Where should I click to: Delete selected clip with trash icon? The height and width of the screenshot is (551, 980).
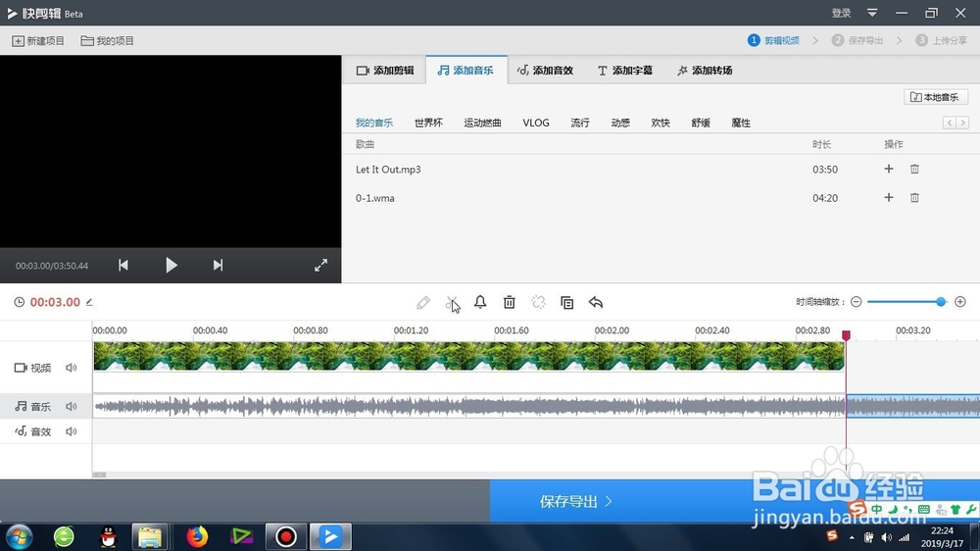pyautogui.click(x=510, y=302)
